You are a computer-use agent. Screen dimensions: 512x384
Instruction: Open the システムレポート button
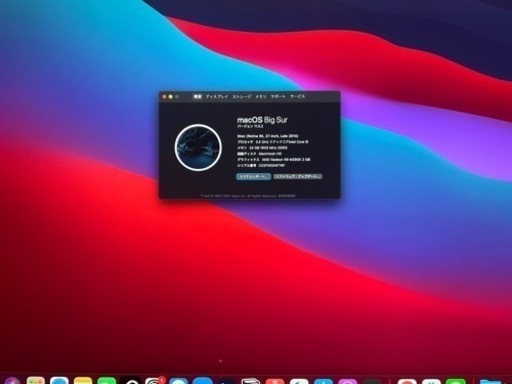(x=253, y=176)
